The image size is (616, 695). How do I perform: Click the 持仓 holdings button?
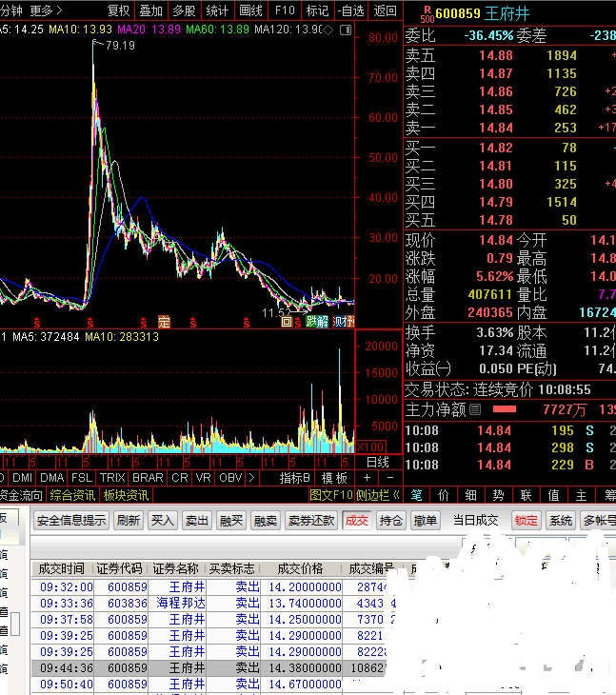[x=390, y=521]
